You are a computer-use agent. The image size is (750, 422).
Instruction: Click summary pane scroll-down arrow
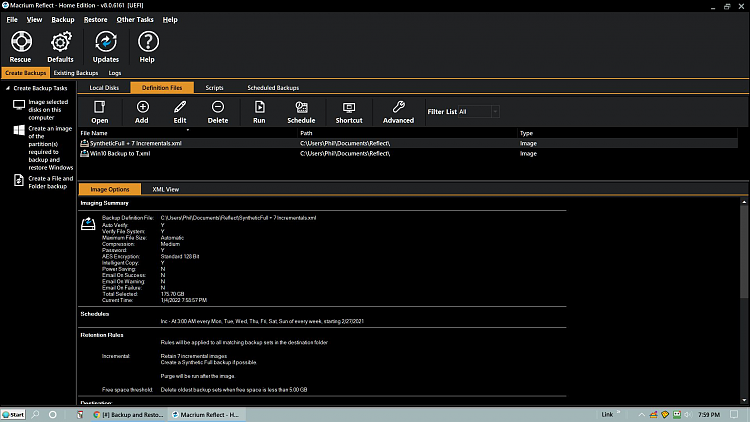coord(744,400)
